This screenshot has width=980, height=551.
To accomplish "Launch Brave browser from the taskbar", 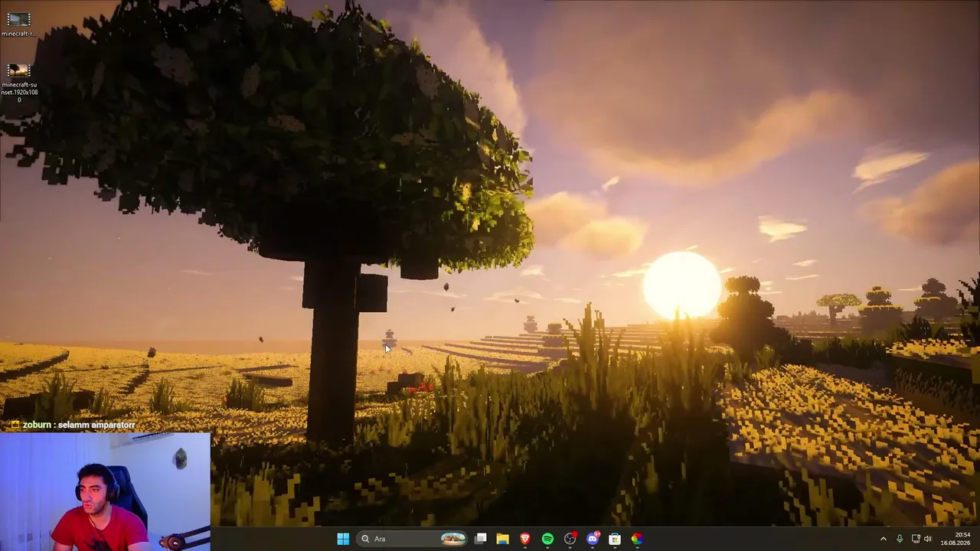I will (525, 539).
